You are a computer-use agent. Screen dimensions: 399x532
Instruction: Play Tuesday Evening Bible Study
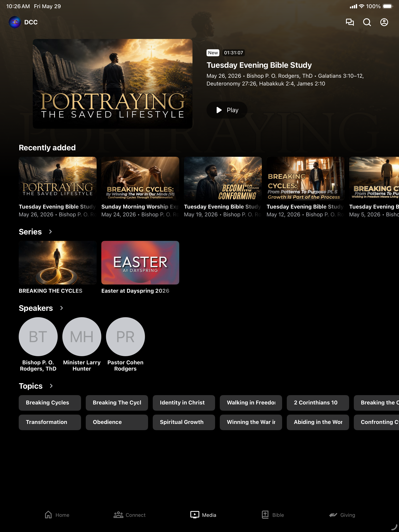point(227,110)
